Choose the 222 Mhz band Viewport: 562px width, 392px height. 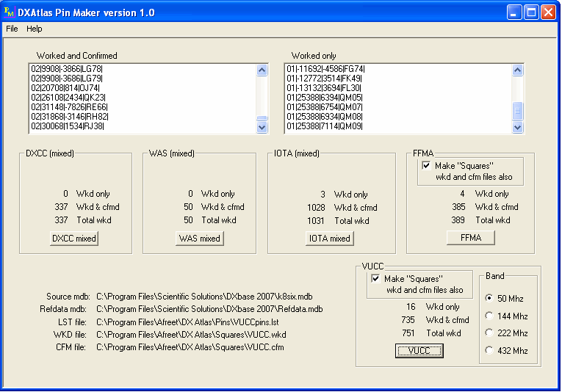489,333
